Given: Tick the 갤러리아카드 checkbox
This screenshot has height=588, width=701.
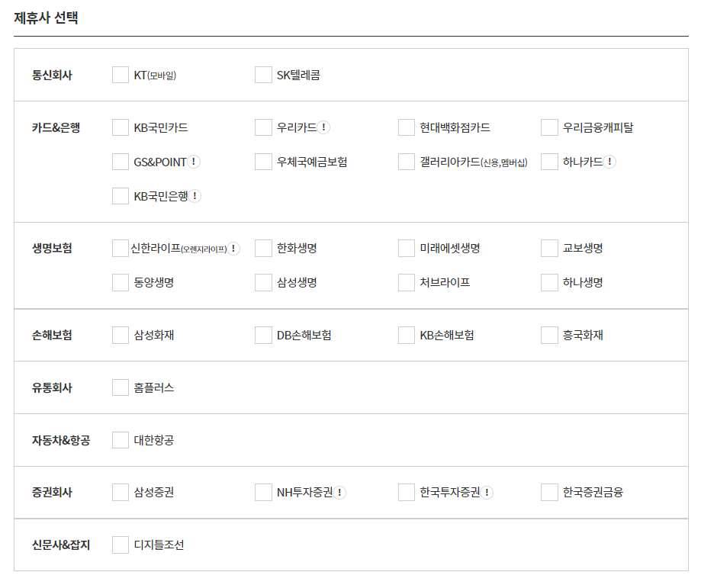Looking at the screenshot, I should click(407, 162).
